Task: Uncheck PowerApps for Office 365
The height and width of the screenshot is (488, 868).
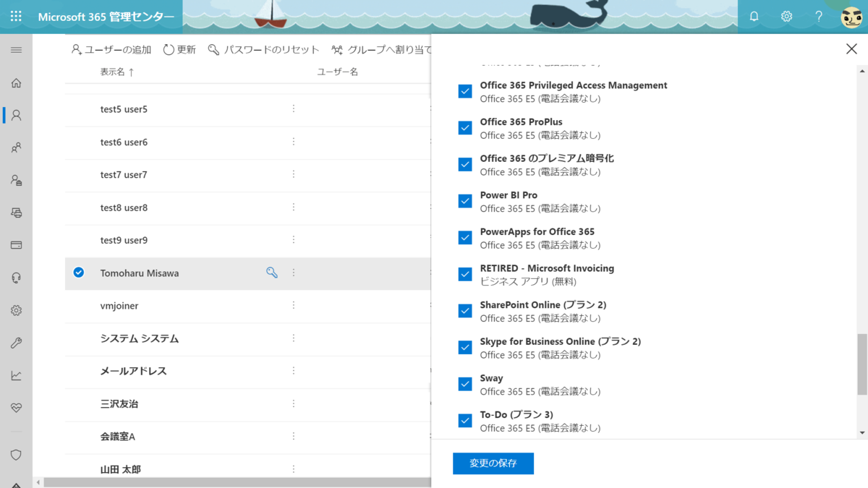Action: click(465, 238)
